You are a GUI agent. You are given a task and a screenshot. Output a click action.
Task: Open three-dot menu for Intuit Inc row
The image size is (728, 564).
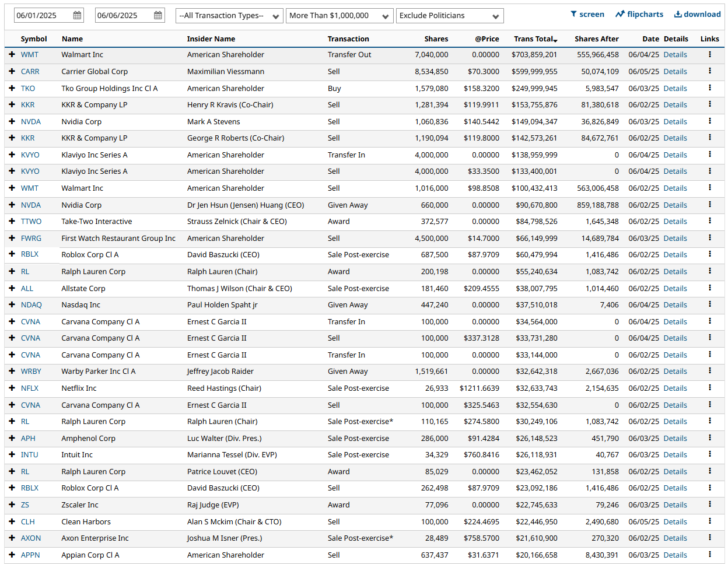(710, 454)
